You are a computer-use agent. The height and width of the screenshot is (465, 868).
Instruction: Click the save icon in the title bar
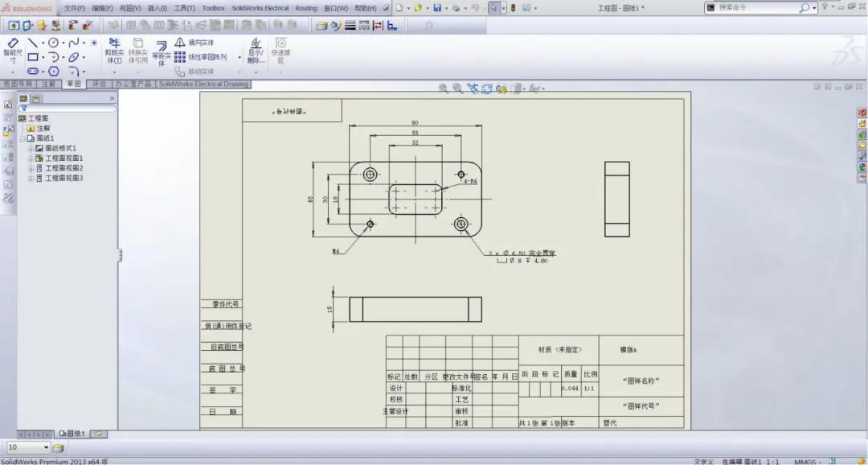coord(436,7)
